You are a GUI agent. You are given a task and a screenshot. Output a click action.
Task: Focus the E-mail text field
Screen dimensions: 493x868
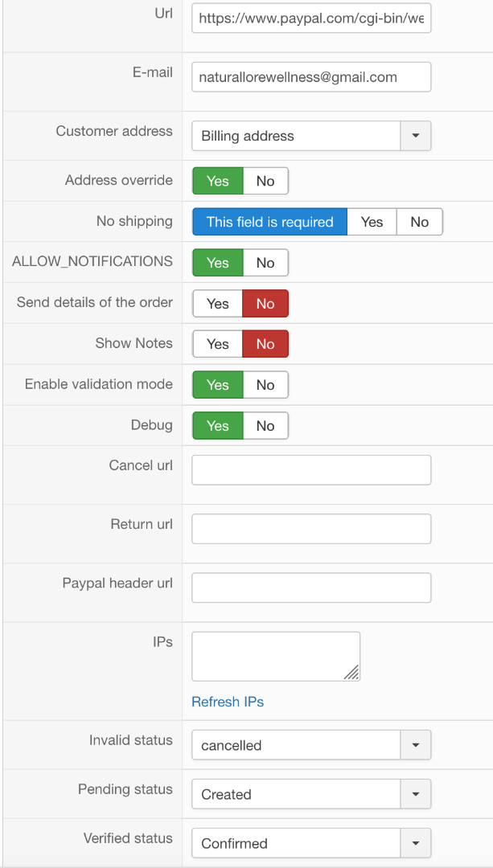[x=311, y=77]
